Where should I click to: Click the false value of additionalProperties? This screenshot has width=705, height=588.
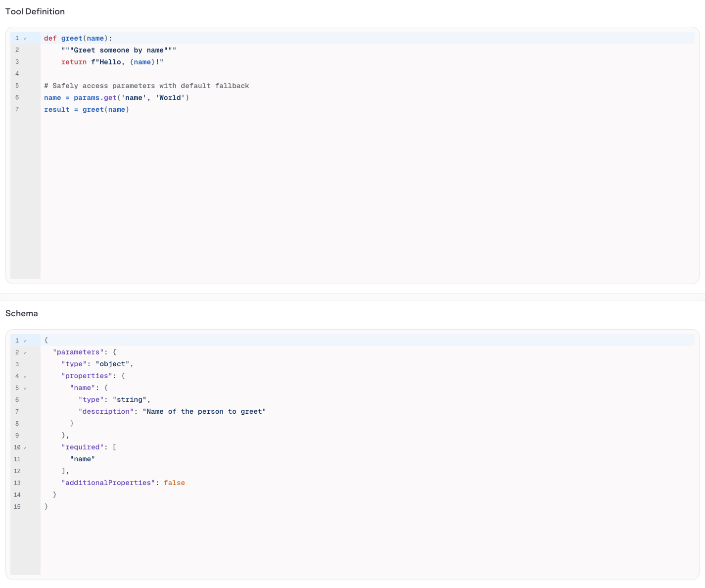click(x=174, y=483)
